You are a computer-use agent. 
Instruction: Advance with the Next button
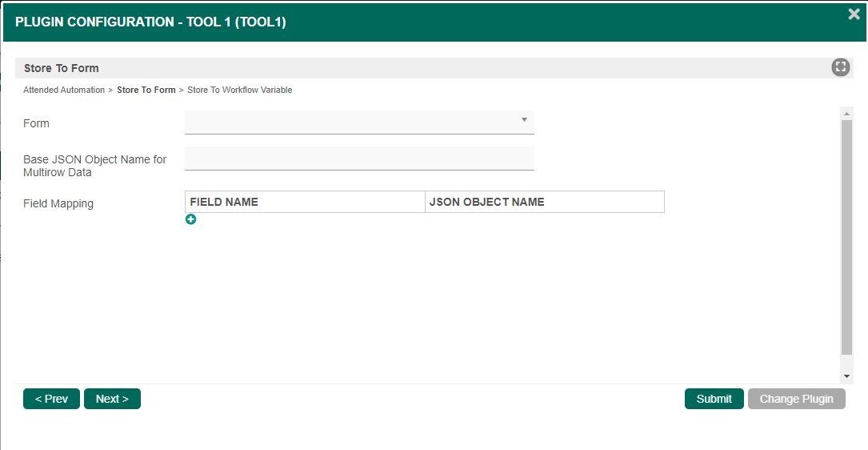click(x=112, y=399)
